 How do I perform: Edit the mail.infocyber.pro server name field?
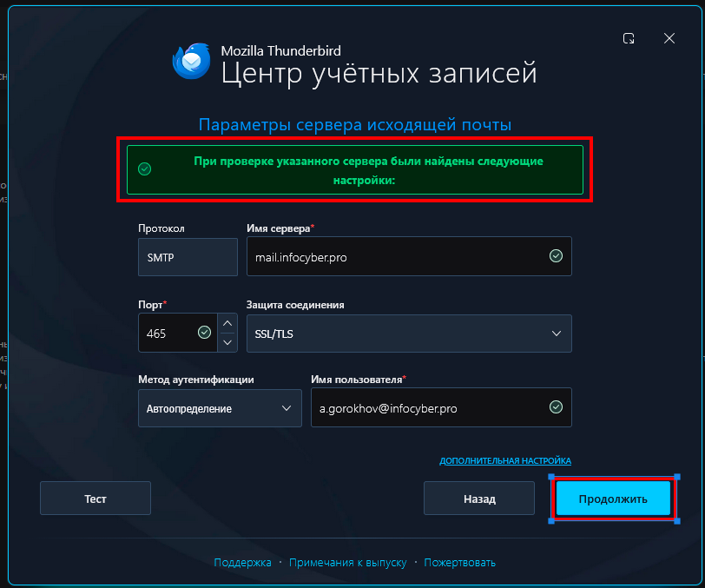click(409, 256)
